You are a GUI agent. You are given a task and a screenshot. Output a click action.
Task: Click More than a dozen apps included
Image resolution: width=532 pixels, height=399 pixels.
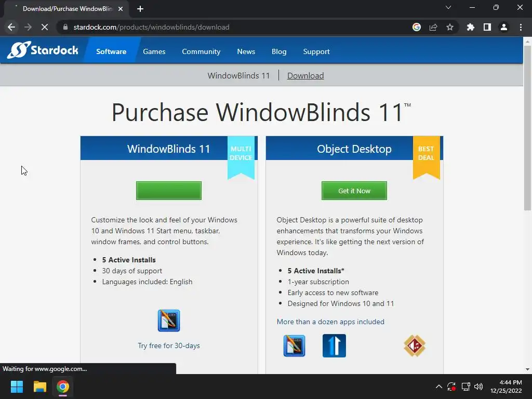click(330, 322)
